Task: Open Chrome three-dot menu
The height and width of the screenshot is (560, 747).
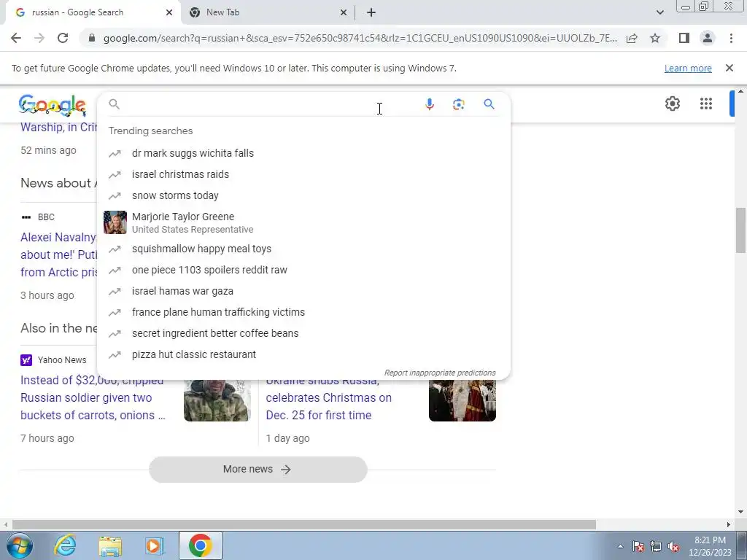Action: point(731,38)
